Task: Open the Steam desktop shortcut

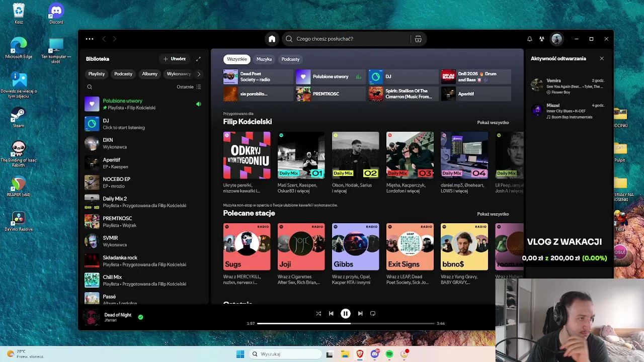Action: [x=19, y=118]
